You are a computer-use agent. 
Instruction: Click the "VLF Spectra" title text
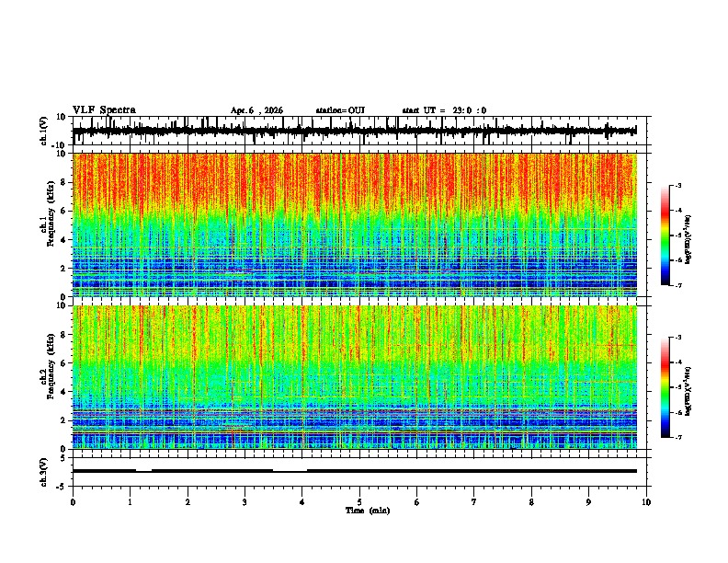click(104, 110)
